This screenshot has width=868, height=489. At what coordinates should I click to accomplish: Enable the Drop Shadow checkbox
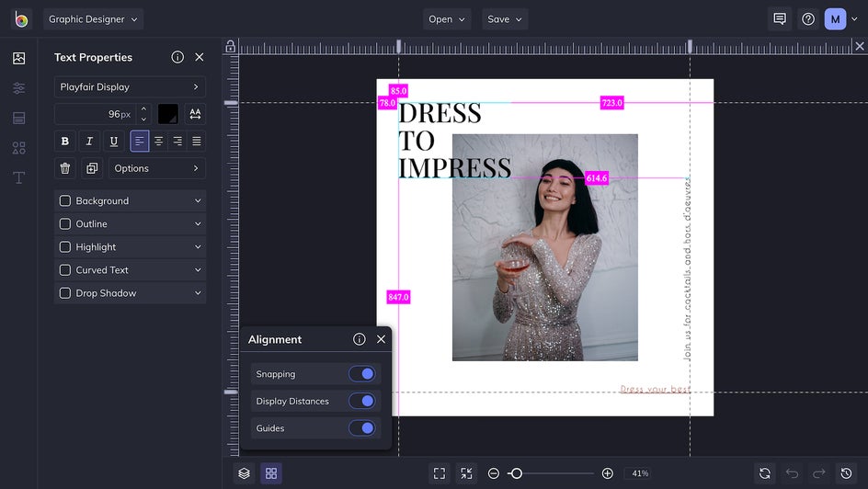pyautogui.click(x=65, y=293)
